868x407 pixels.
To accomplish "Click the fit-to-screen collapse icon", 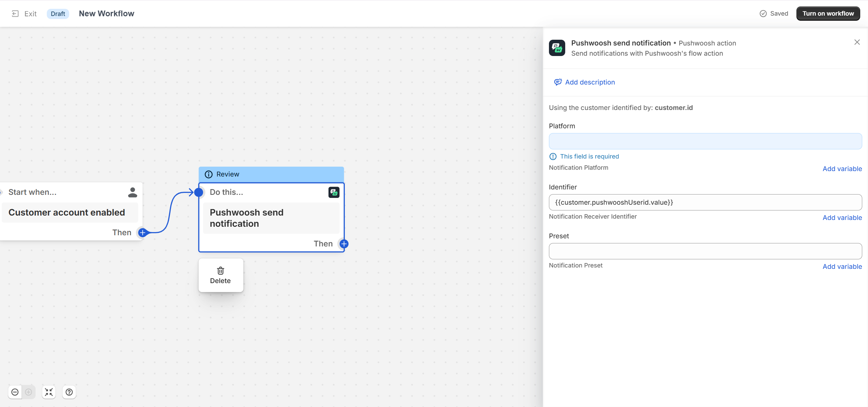I will [49, 392].
